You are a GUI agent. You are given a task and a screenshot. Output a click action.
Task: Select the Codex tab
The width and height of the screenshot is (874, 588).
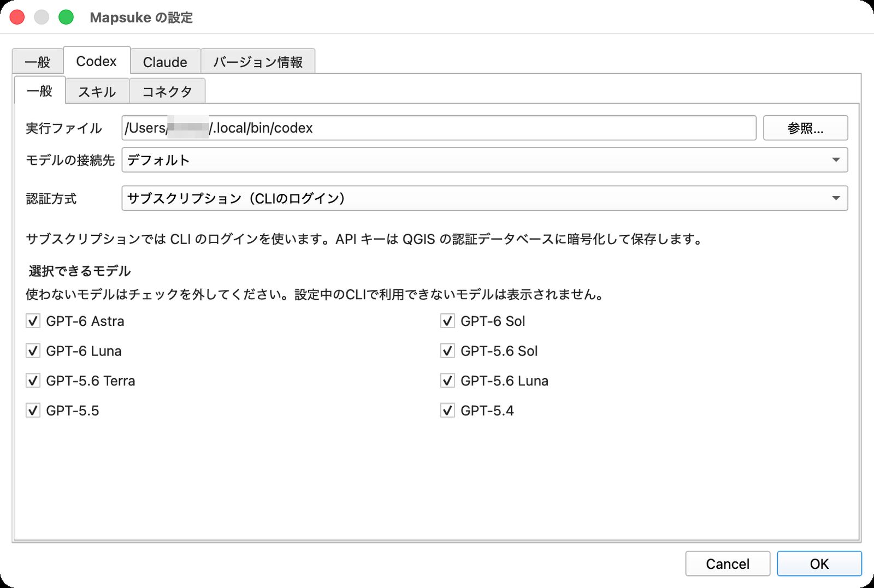click(97, 61)
